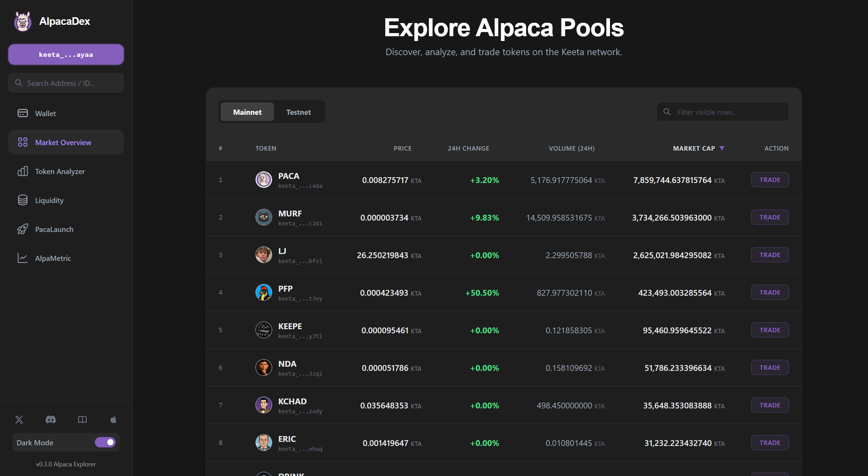The width and height of the screenshot is (868, 476).
Task: Click the Market Overview grid icon
Action: click(x=22, y=142)
